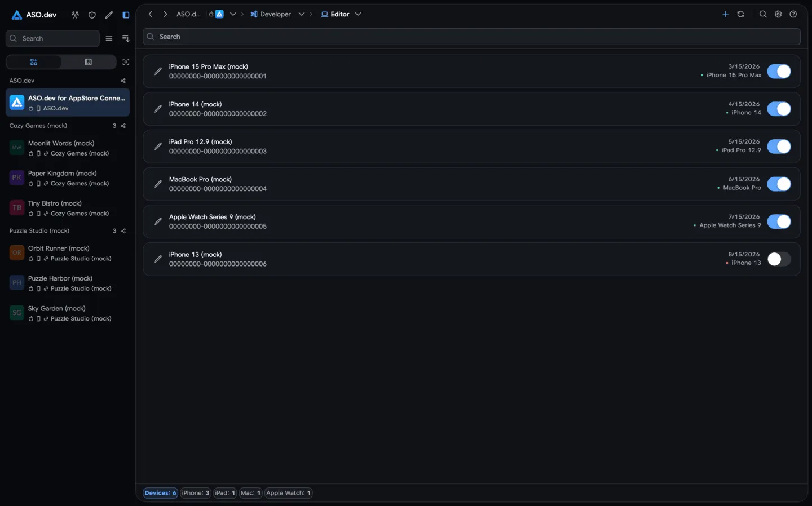This screenshot has width=812, height=506.
Task: Click the sidebar Search field
Action: tap(52, 38)
